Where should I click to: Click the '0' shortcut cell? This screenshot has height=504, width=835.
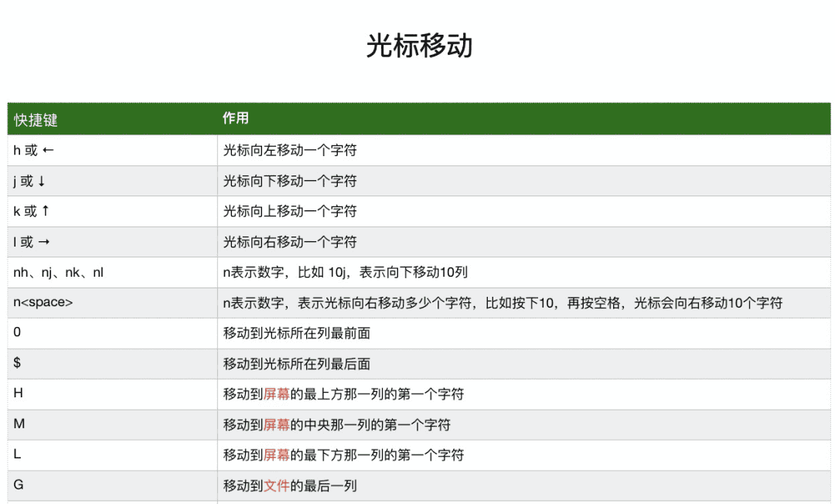tap(17, 333)
